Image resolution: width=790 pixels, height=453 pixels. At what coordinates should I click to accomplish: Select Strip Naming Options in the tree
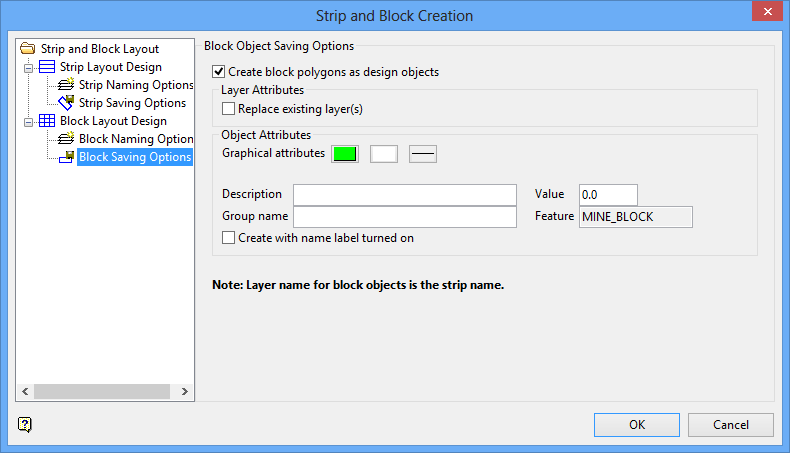(x=136, y=85)
